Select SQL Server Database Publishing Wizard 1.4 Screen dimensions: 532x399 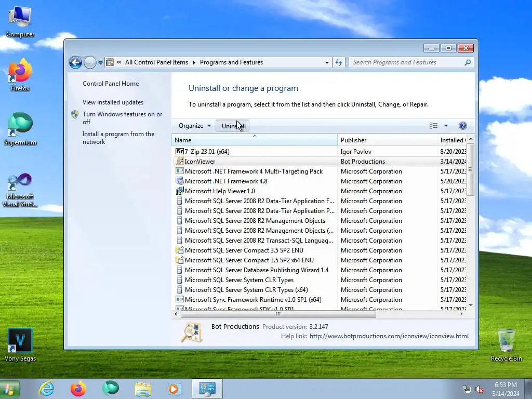coord(320,270)
